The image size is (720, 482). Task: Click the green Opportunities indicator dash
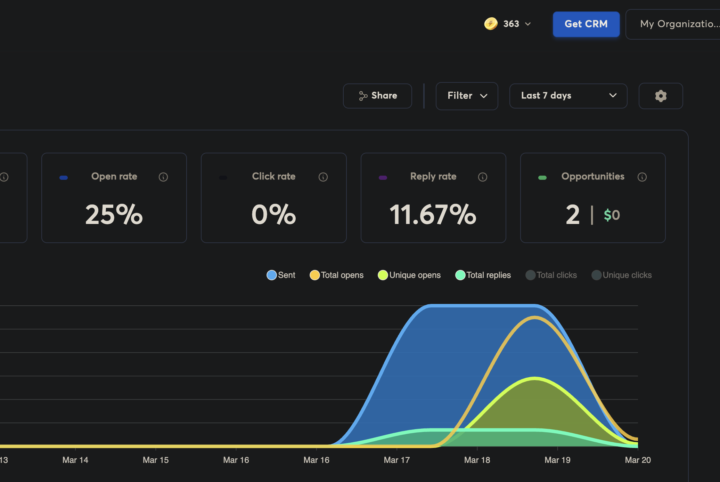pyautogui.click(x=542, y=178)
